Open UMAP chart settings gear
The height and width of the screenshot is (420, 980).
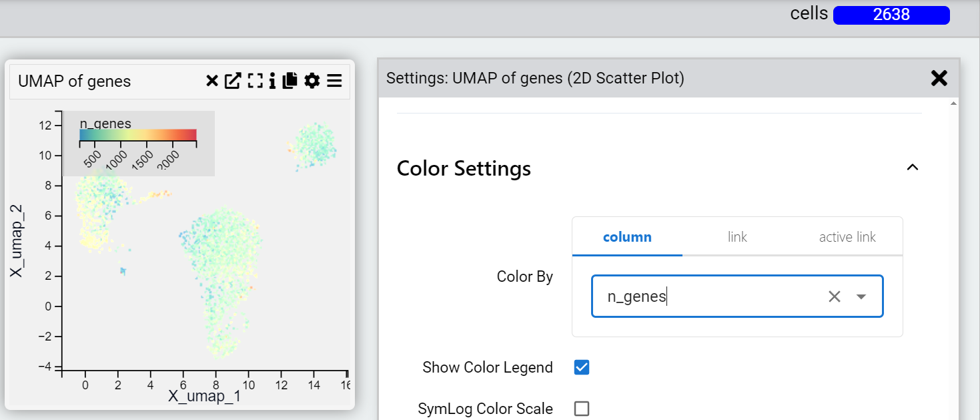(312, 81)
